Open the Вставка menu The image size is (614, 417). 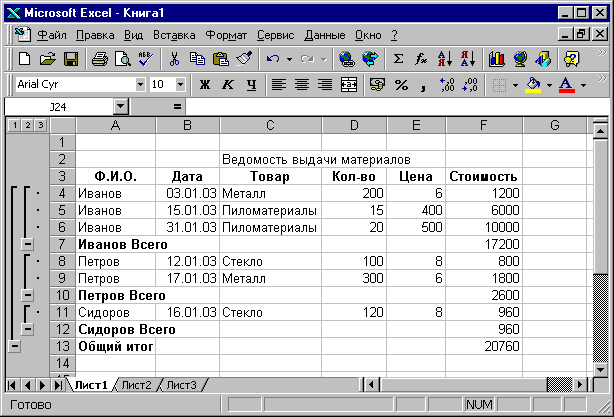[x=174, y=35]
